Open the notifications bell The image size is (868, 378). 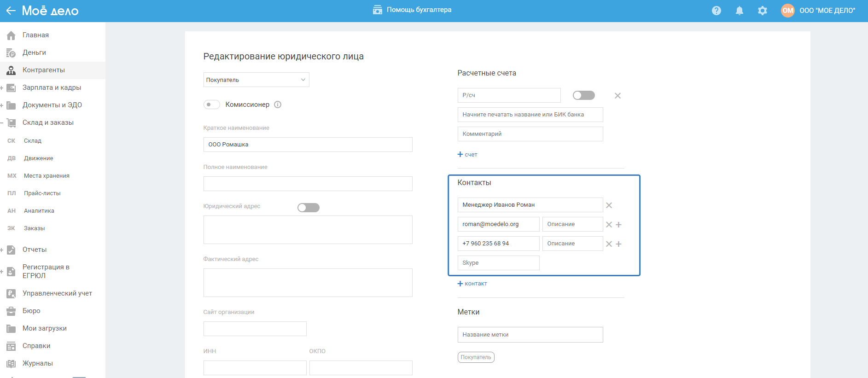click(x=739, y=11)
